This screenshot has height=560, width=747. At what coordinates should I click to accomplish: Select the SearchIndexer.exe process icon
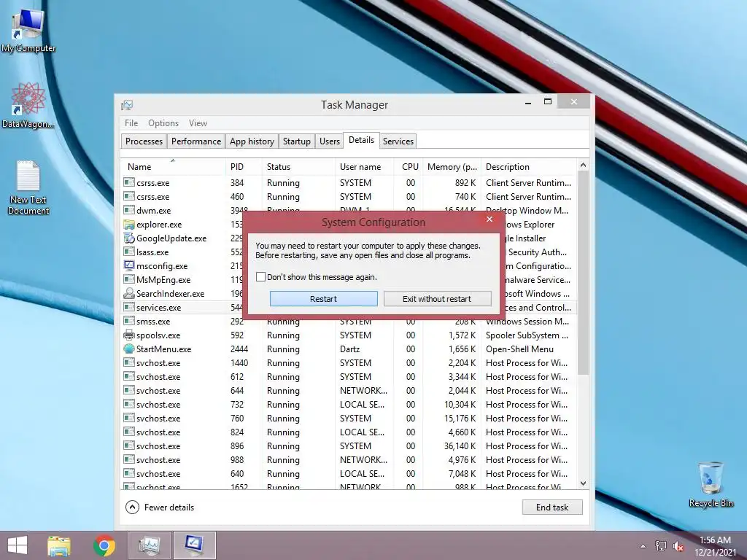pyautogui.click(x=128, y=293)
